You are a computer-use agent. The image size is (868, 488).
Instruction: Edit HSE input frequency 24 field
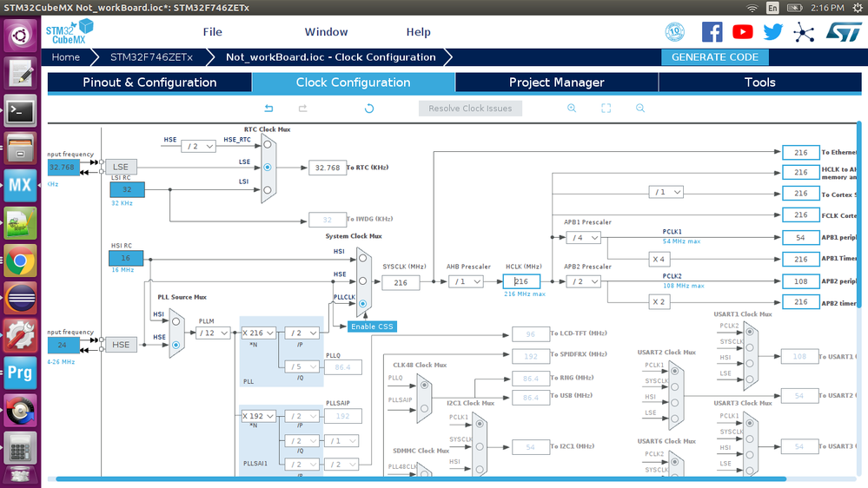(x=63, y=345)
